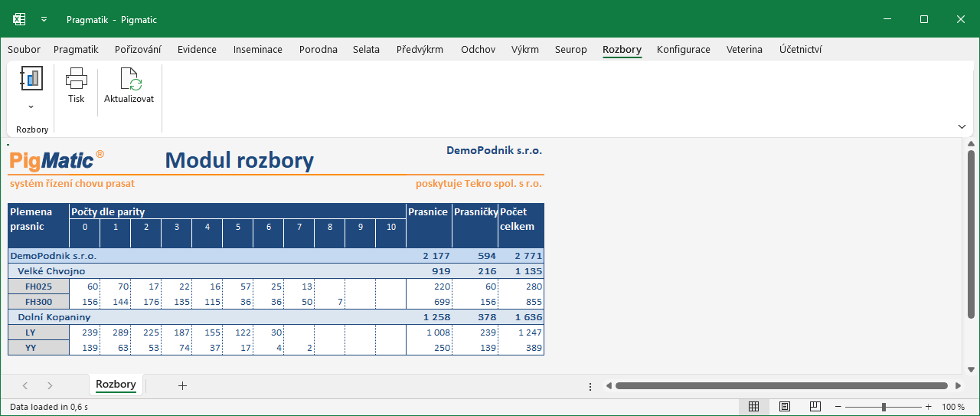Click the Tisk printer icon
This screenshot has width=980, height=416.
tap(76, 78)
